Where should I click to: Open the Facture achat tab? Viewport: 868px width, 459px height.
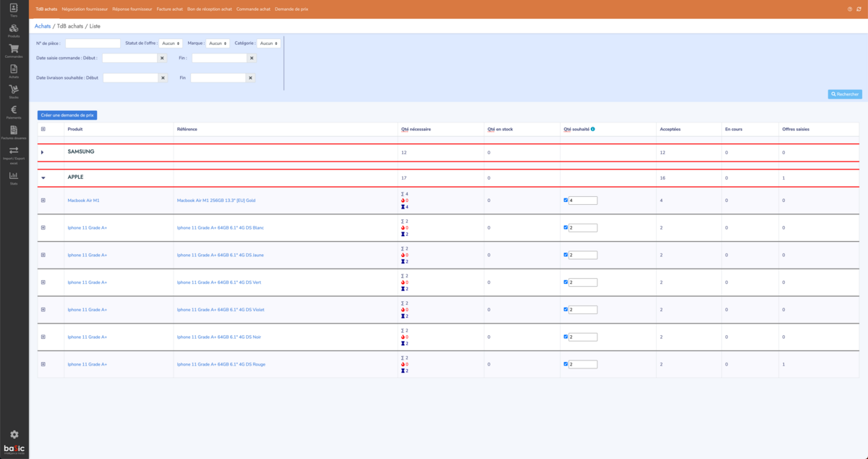169,9
